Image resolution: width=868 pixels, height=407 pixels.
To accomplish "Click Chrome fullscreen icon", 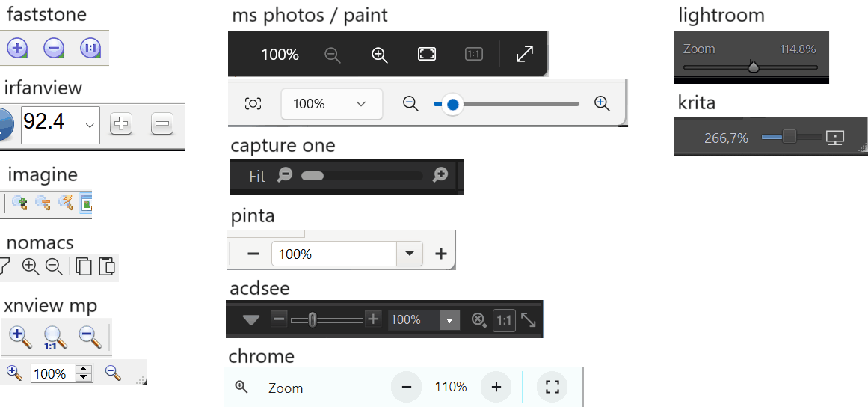I will coord(552,387).
